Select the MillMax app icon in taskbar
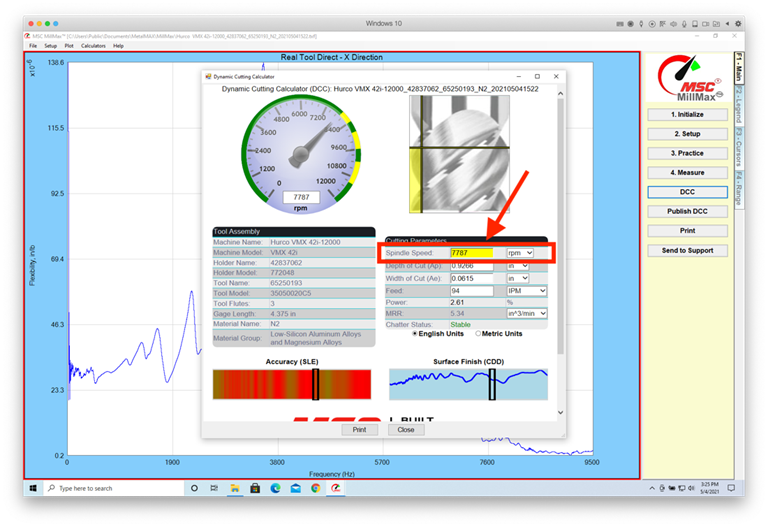Viewport: 768px width, 527px height. 336,488
